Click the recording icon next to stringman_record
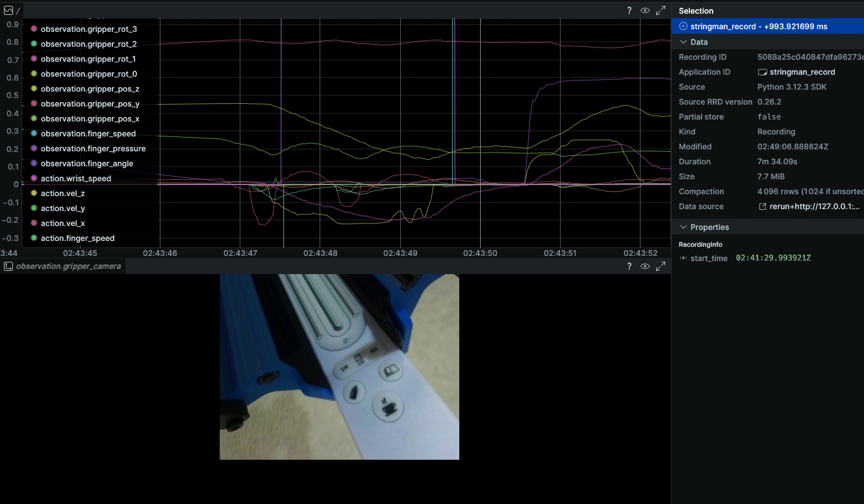This screenshot has height=504, width=864. click(683, 27)
